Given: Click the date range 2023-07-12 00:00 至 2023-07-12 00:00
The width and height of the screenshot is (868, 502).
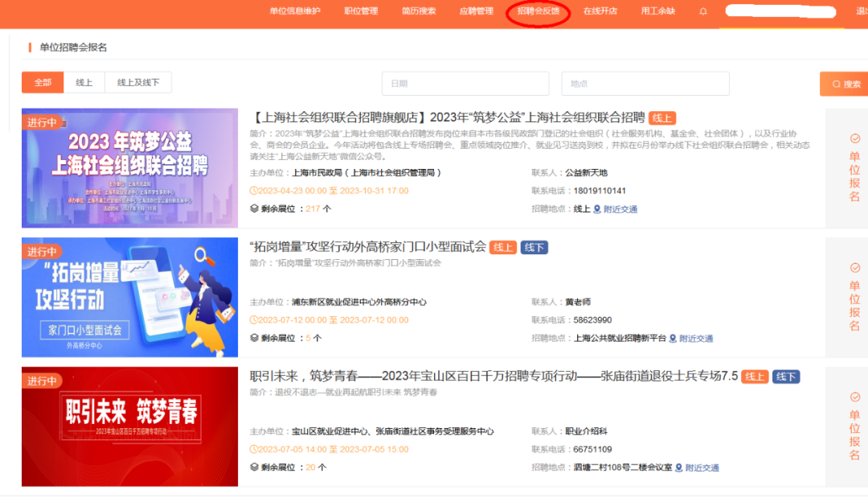Looking at the screenshot, I should 334,319.
